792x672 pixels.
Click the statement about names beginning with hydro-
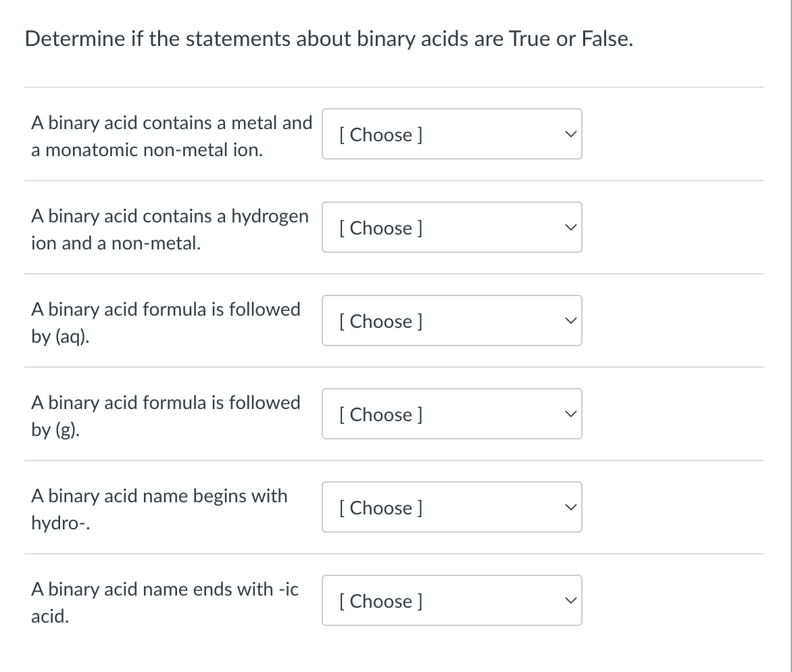click(x=159, y=509)
